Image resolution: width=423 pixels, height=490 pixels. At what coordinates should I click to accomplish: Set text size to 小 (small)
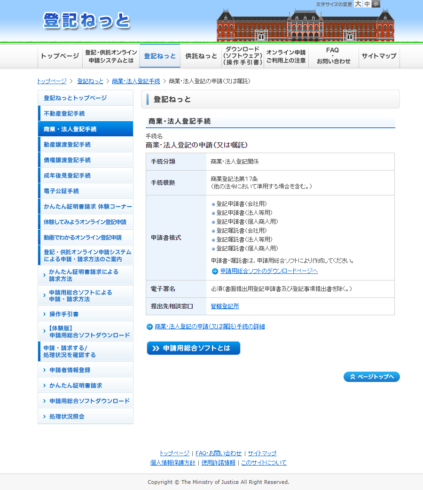click(376, 4)
